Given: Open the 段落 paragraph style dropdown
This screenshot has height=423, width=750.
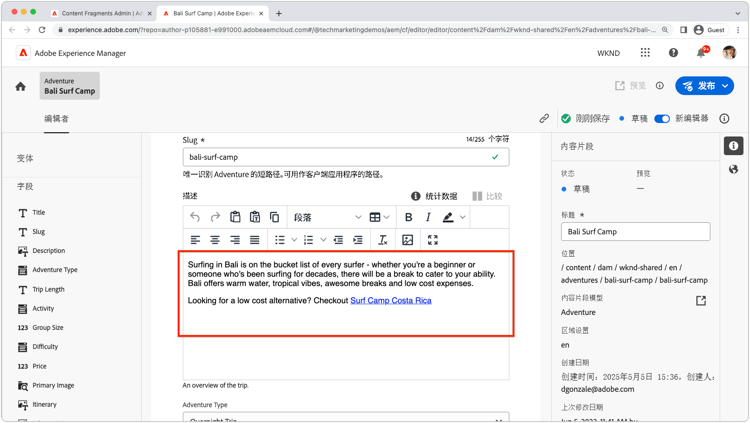Looking at the screenshot, I should tap(327, 217).
